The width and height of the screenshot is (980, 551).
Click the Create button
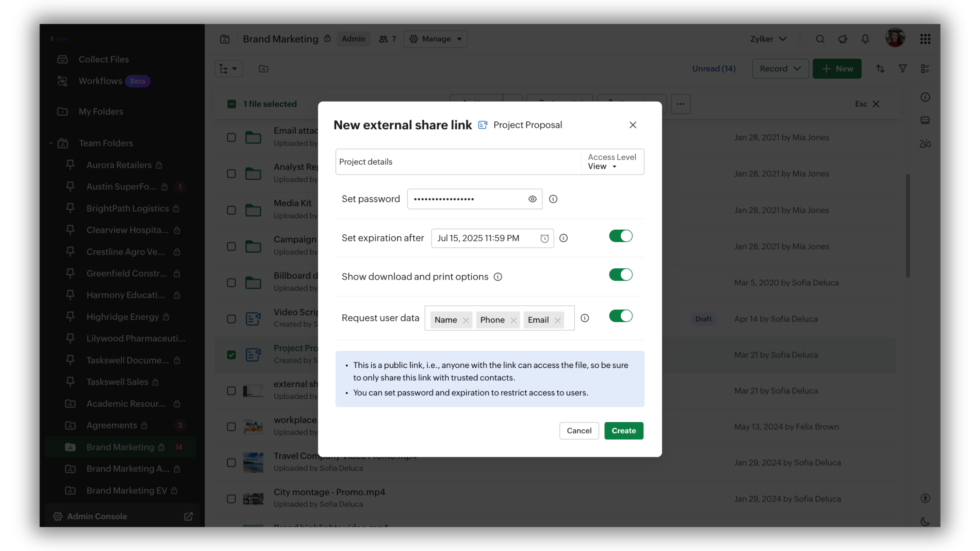tap(623, 431)
